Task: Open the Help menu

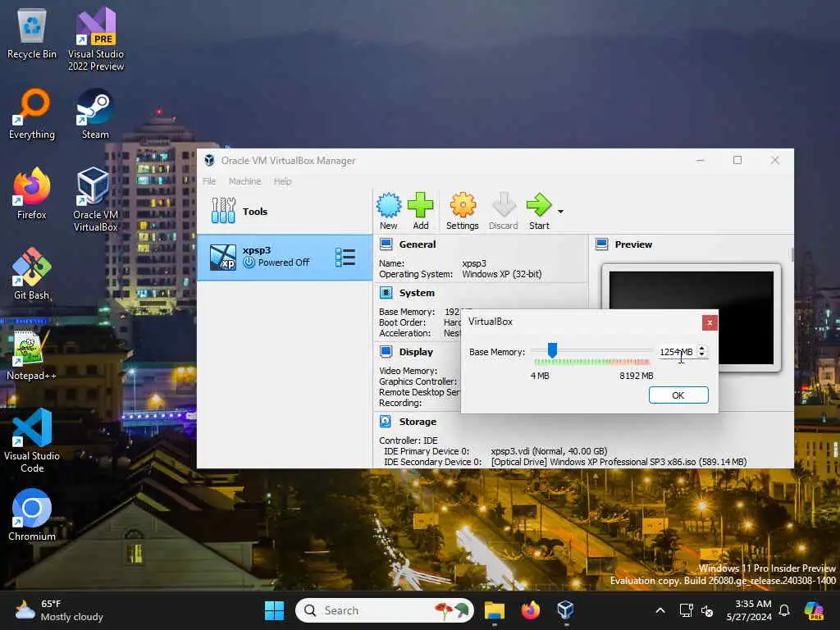Action: pyautogui.click(x=282, y=181)
